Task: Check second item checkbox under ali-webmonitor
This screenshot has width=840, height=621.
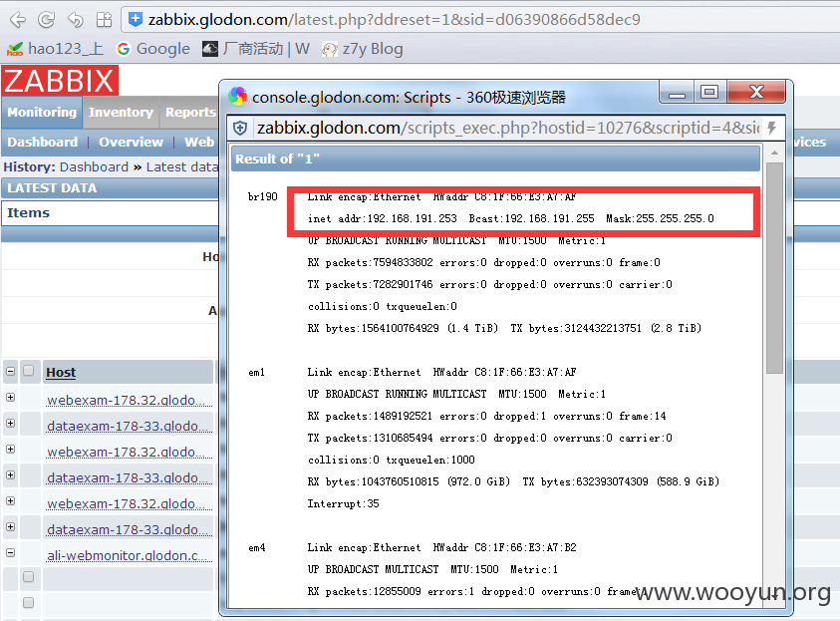Action: pyautogui.click(x=28, y=603)
